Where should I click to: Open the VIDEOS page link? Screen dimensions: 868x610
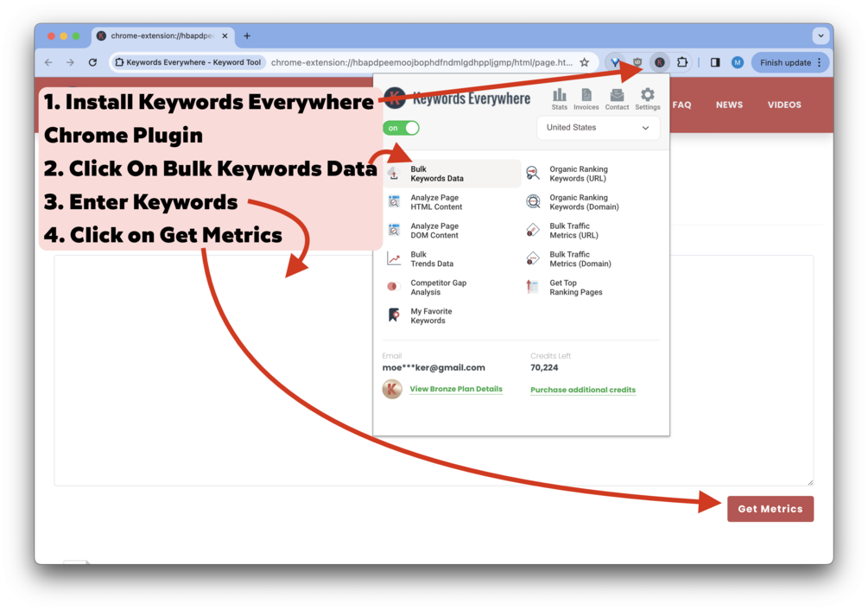point(784,105)
